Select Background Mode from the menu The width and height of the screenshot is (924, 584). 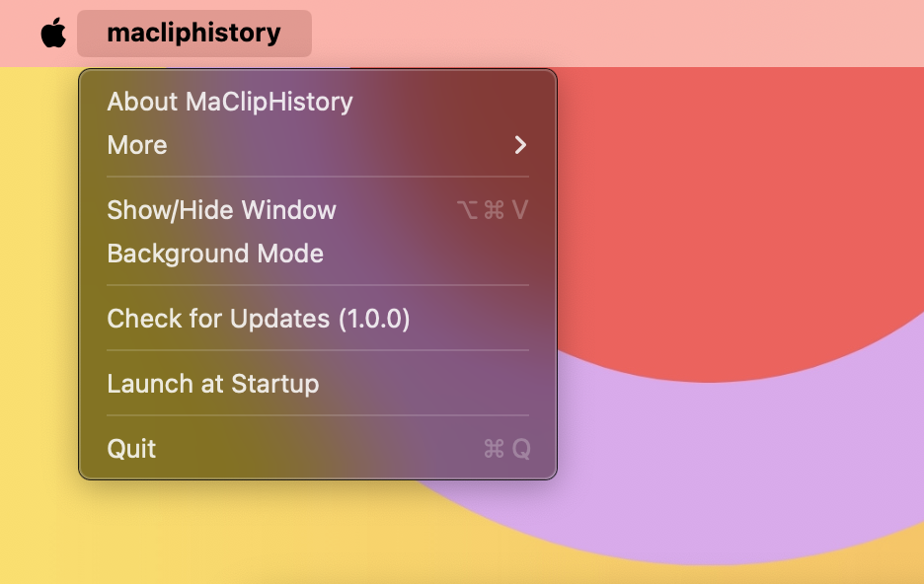pos(215,254)
